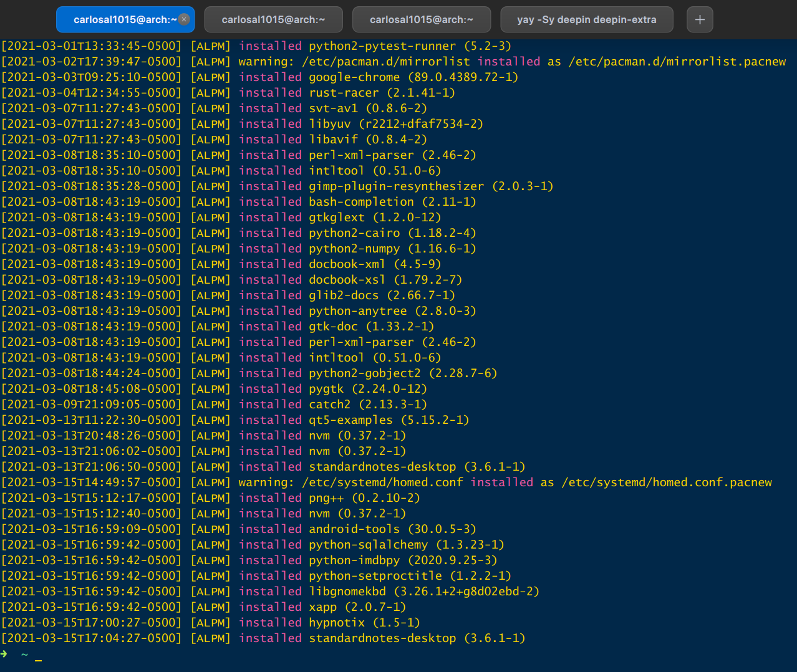Click the libgnomekbd (3.26.1+2+g8d02ebd-2) entry
The image size is (797, 672).
point(424,592)
